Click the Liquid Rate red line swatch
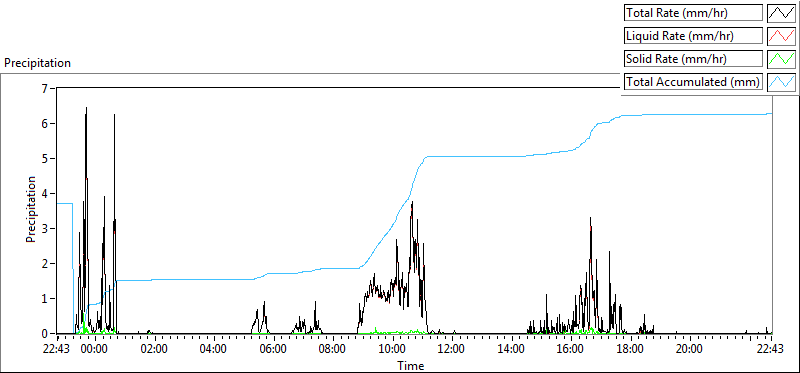This screenshot has width=800, height=373. point(781,36)
